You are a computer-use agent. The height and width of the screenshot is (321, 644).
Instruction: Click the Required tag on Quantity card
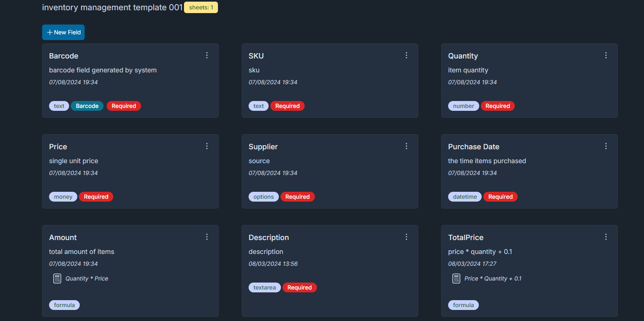pos(498,106)
